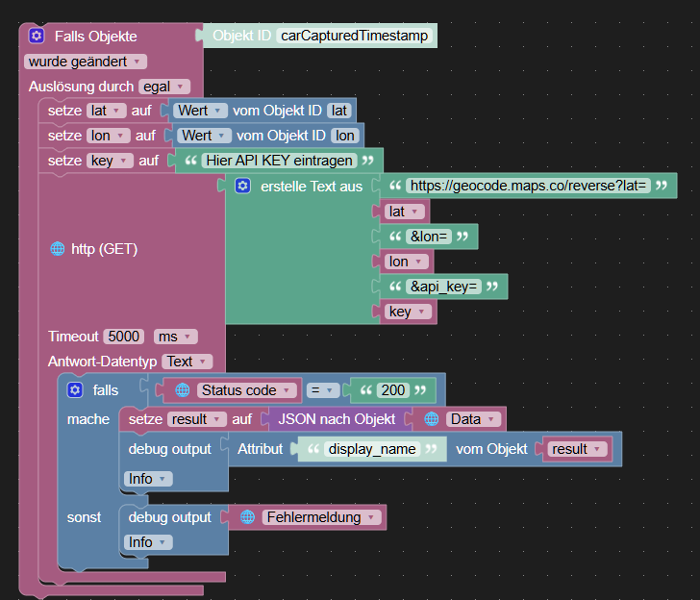Click globe icon beside http (GET)
Viewport: 700px width, 600px height.
tap(58, 249)
